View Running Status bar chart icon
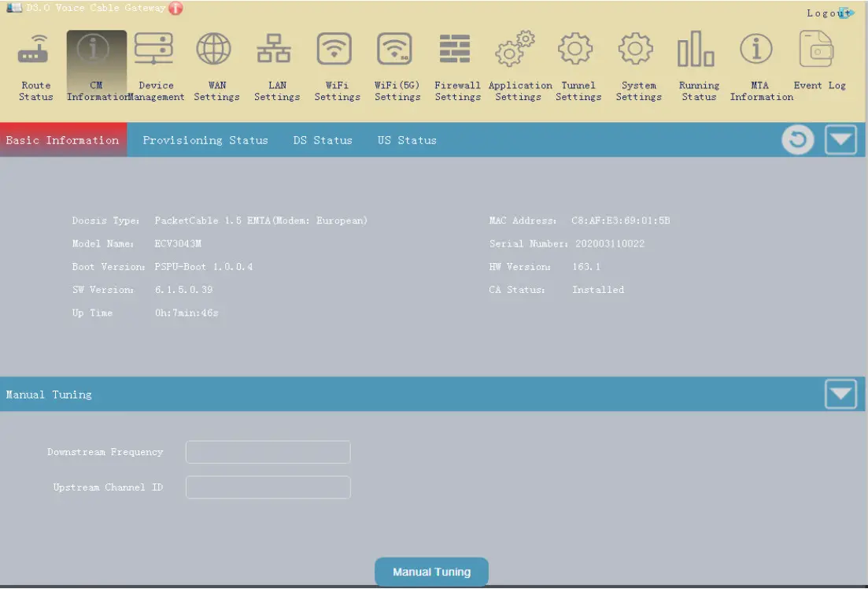The image size is (868, 589). click(x=696, y=49)
